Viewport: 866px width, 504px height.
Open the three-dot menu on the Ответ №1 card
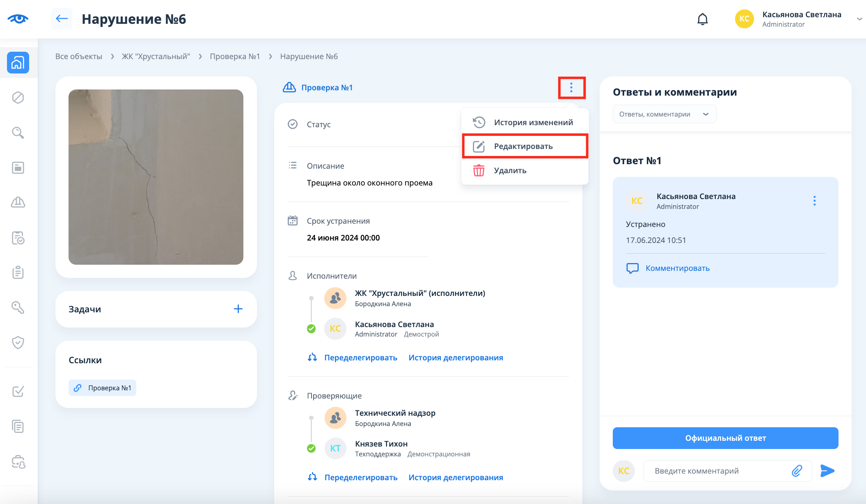click(814, 201)
